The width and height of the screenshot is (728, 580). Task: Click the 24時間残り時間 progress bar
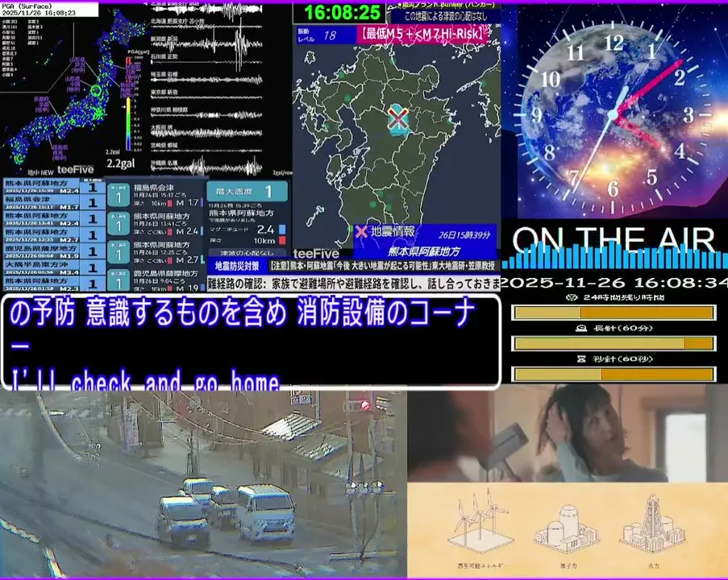tap(614, 313)
